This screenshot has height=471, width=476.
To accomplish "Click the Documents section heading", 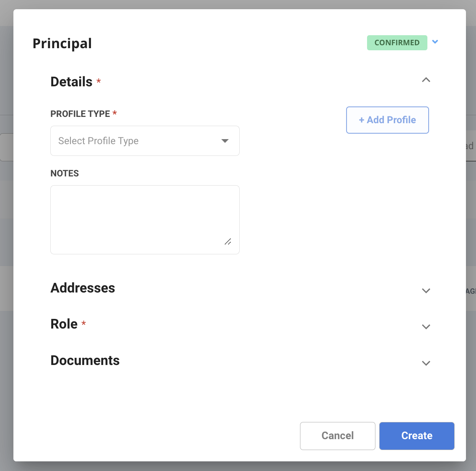I will pos(85,360).
